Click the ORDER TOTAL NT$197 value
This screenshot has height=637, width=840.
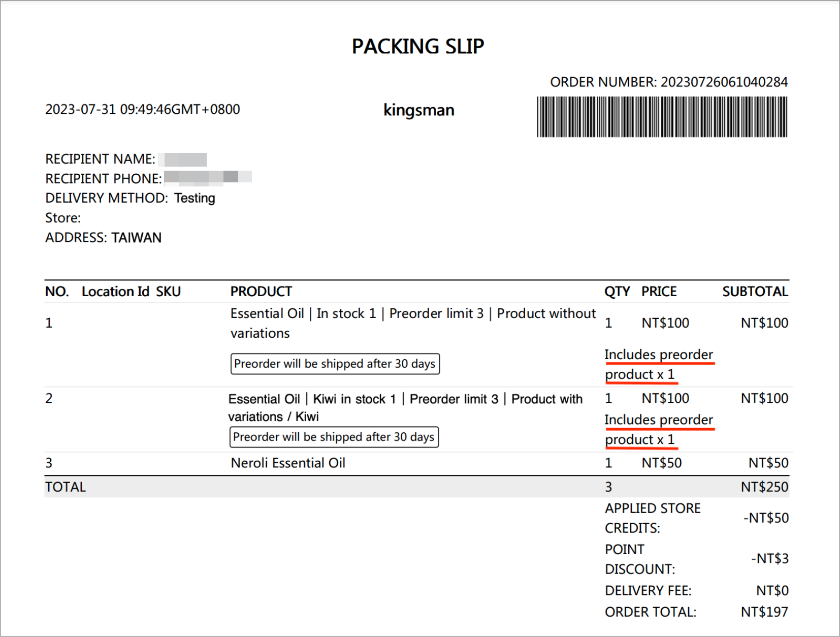click(764, 612)
